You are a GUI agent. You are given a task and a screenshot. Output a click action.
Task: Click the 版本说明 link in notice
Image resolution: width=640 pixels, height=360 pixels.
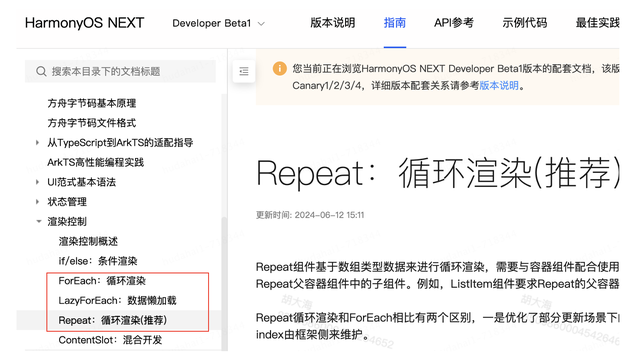[499, 86]
